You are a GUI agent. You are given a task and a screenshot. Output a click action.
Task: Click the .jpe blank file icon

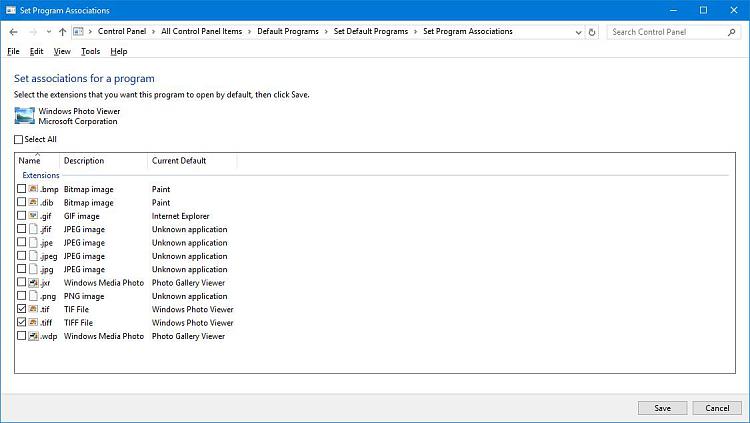click(33, 242)
